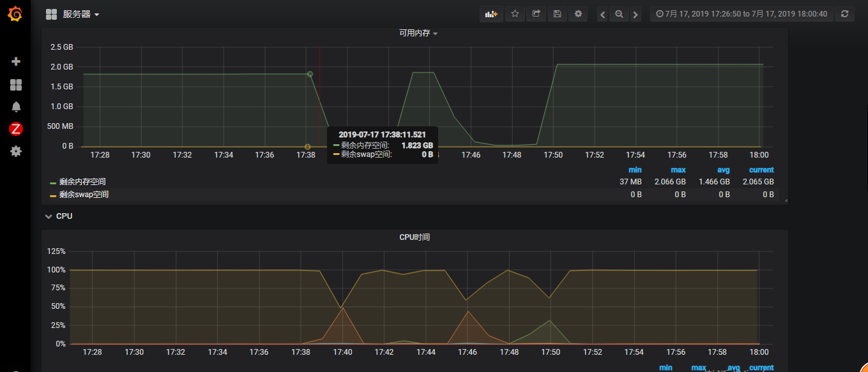868x372 pixels.
Task: Click the Share dashboard icon
Action: (x=535, y=13)
